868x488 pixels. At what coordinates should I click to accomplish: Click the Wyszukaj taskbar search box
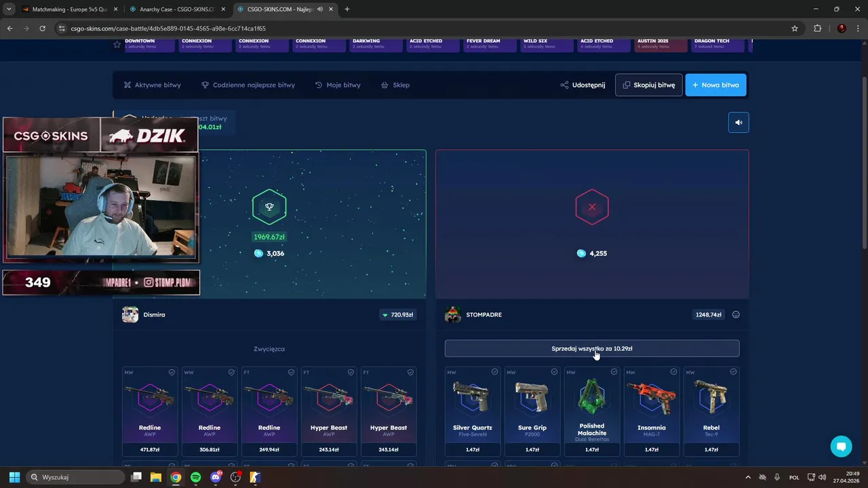pyautogui.click(x=75, y=477)
